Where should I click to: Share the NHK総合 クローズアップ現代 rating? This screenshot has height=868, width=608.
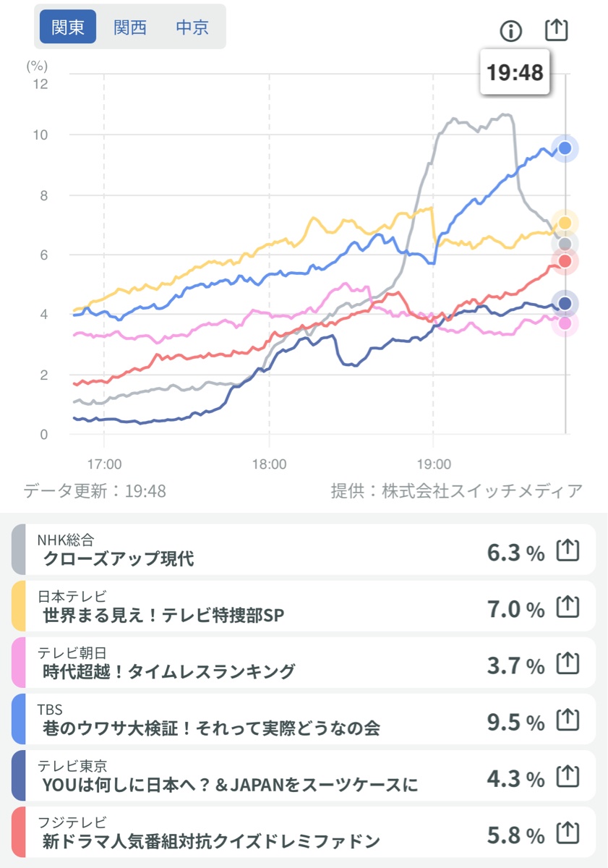coord(568,551)
